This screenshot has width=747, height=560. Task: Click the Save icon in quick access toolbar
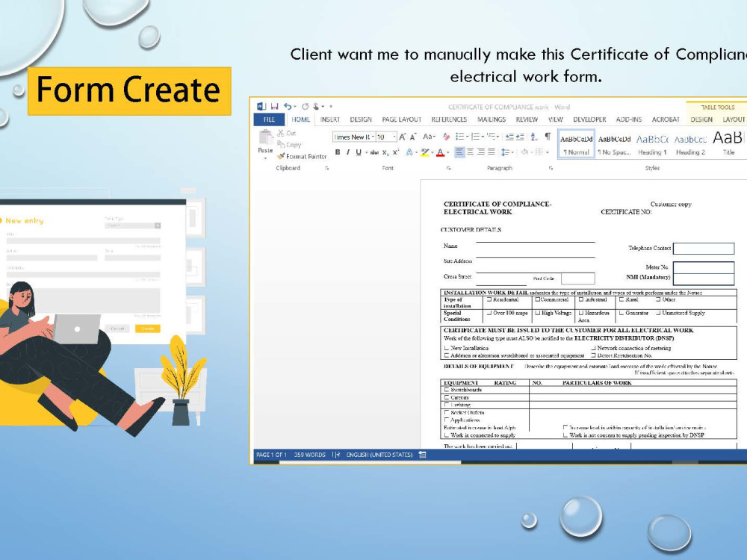[x=274, y=106]
